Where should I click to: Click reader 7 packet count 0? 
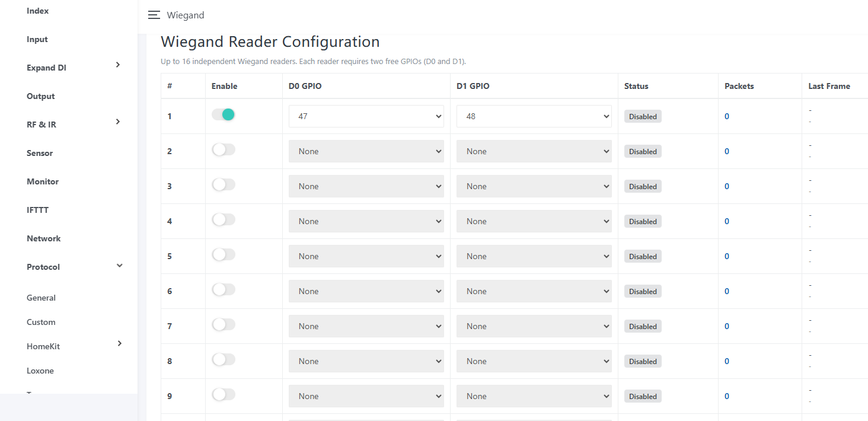tap(727, 326)
